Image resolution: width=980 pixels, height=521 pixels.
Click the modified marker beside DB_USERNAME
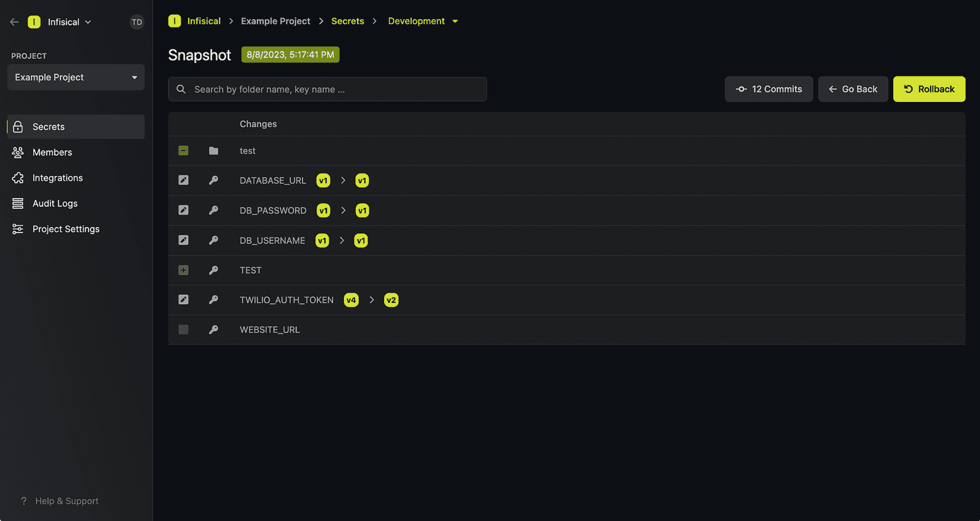coord(183,240)
